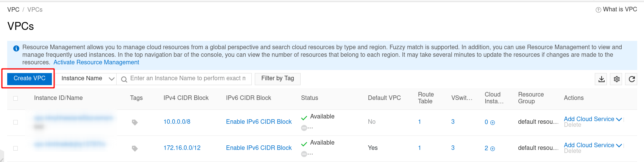
Task: Toggle the select-all checkbox in table header
Action: [x=16, y=98]
